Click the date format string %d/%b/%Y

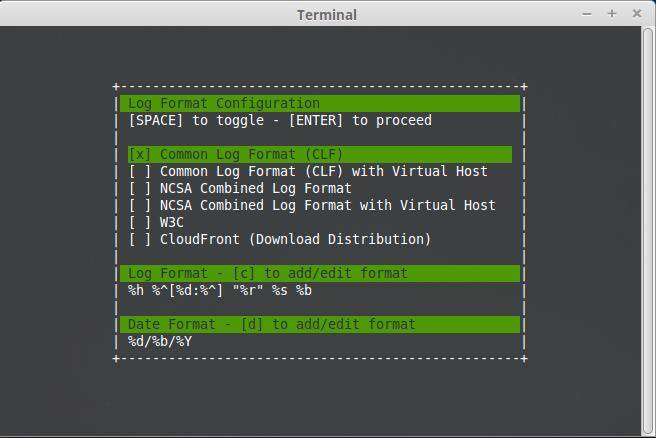point(160,342)
